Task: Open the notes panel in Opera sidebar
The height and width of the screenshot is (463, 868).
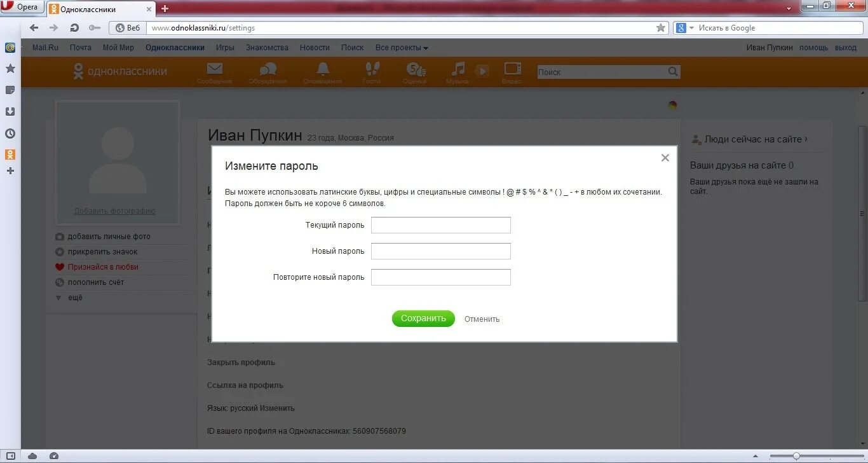Action: 10,90
